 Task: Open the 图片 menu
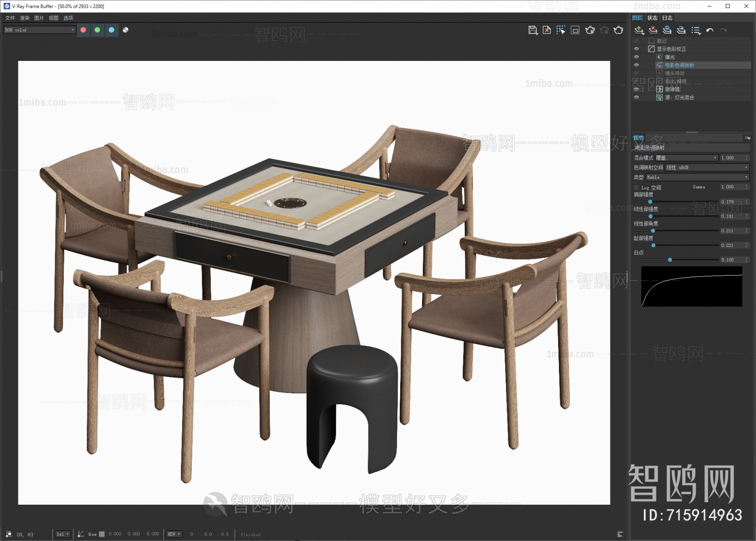(x=39, y=18)
